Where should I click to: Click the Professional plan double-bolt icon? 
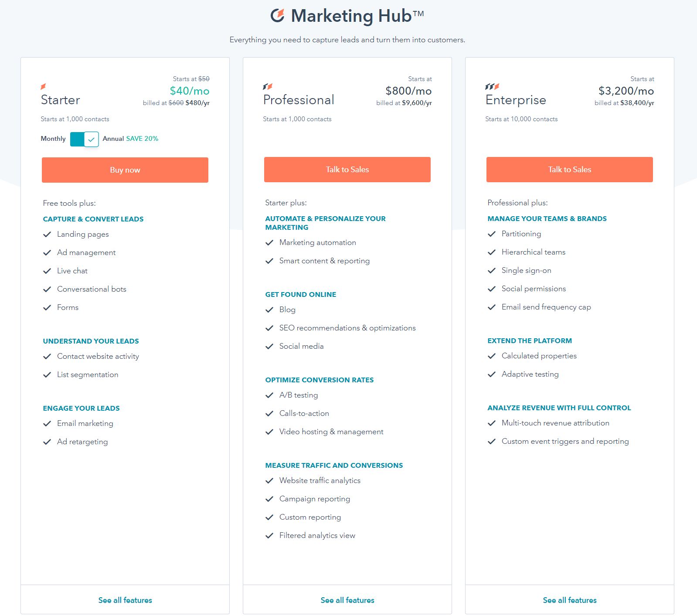268,86
